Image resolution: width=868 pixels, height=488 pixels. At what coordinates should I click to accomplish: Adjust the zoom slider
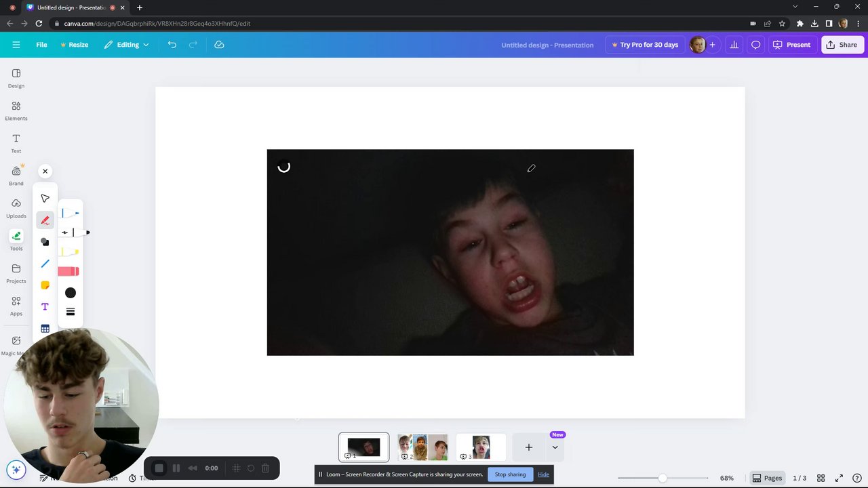(663, 478)
